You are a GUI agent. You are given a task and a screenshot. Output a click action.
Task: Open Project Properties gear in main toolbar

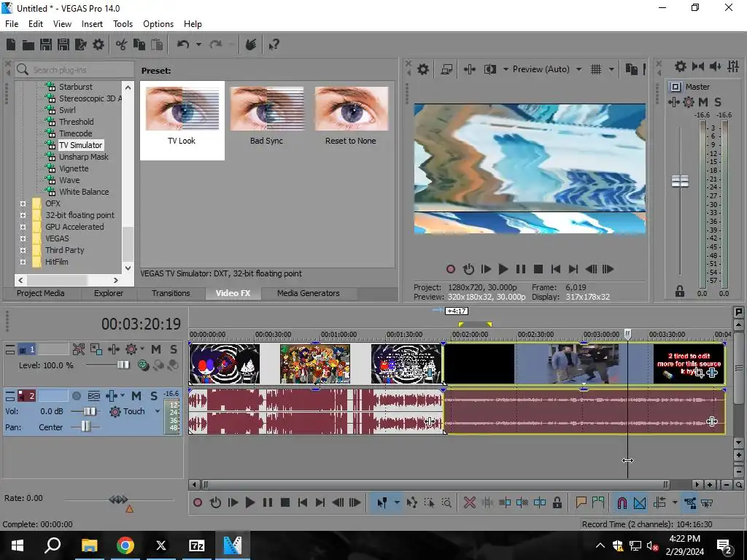[x=98, y=44]
